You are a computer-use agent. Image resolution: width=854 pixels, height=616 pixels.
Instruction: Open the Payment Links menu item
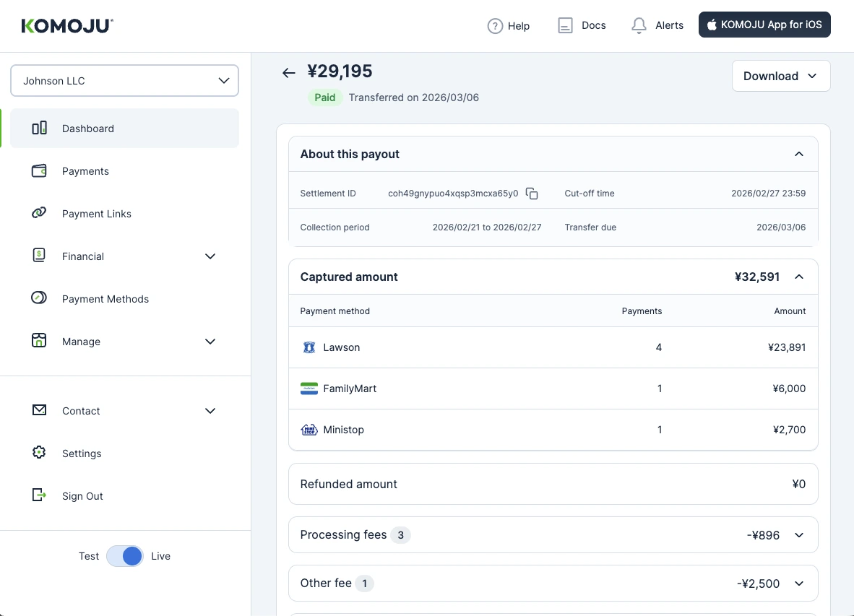(125, 213)
